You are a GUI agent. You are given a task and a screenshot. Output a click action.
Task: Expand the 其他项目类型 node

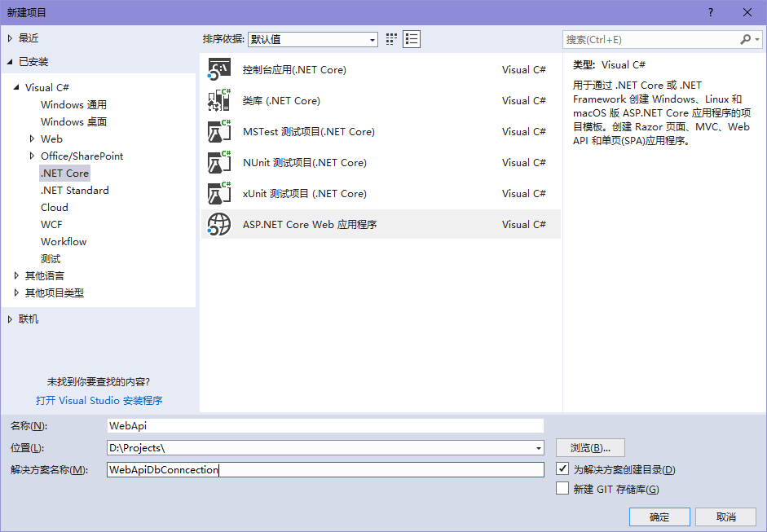tap(16, 293)
